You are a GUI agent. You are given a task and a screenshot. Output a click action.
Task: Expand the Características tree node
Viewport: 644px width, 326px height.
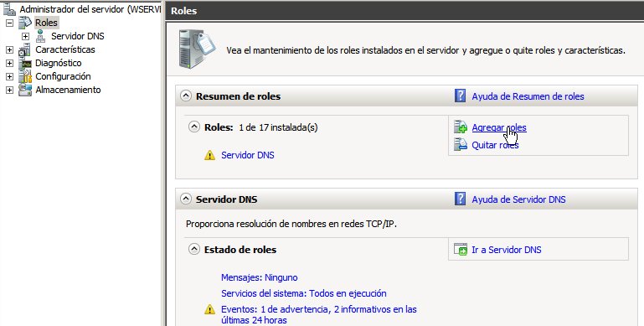click(9, 50)
